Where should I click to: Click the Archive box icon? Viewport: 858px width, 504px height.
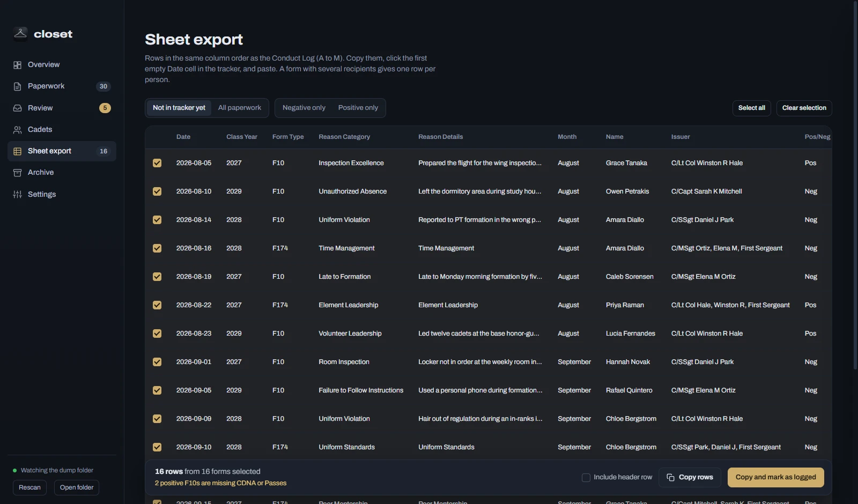pos(17,173)
